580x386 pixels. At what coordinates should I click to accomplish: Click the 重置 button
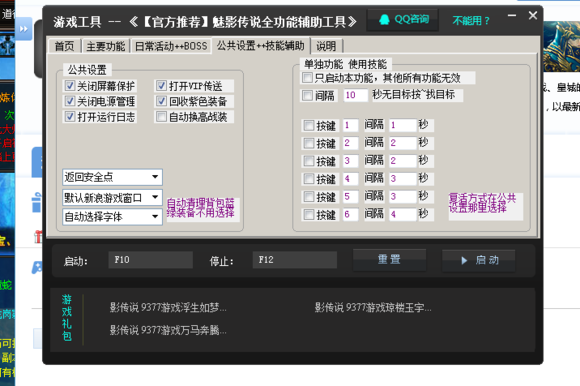click(389, 260)
